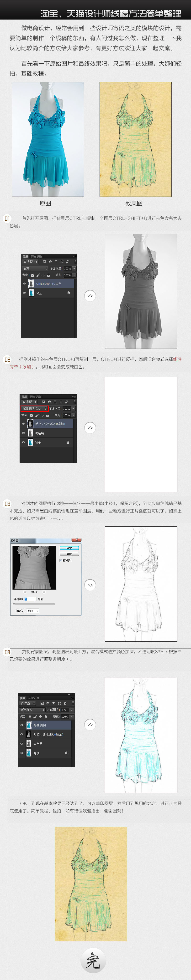This screenshot has width=191, height=980.
Task: Open fill 100% arrow in step 01 panel
Action: click(74, 275)
